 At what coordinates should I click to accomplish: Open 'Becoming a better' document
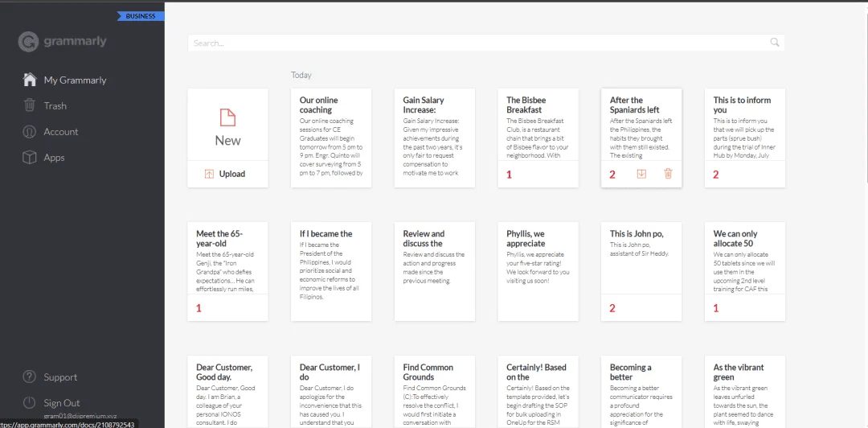pos(641,392)
